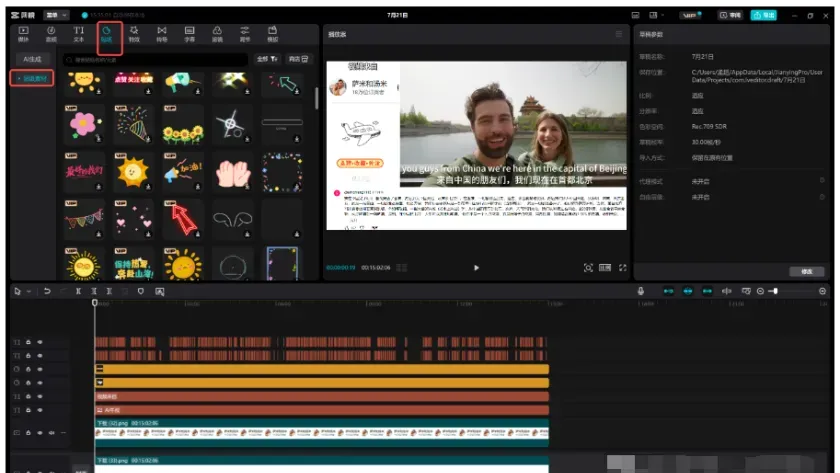Click the split clip tool
The height and width of the screenshot is (473, 840).
(78, 291)
